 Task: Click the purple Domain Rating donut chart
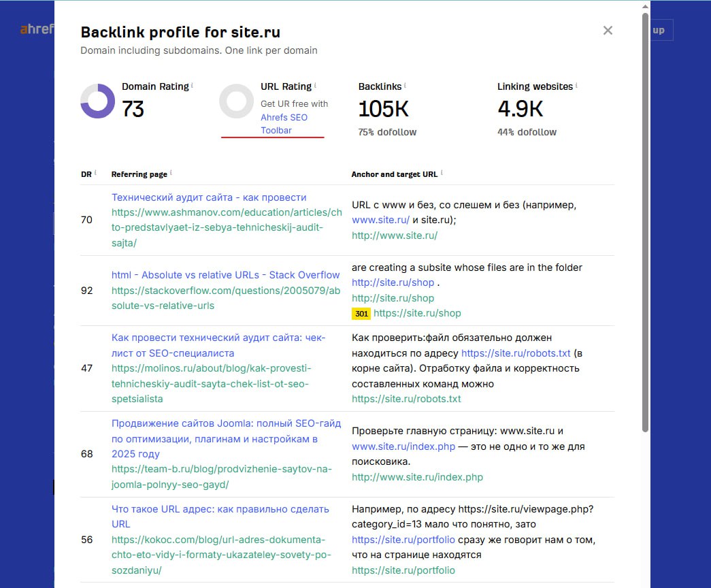[98, 101]
